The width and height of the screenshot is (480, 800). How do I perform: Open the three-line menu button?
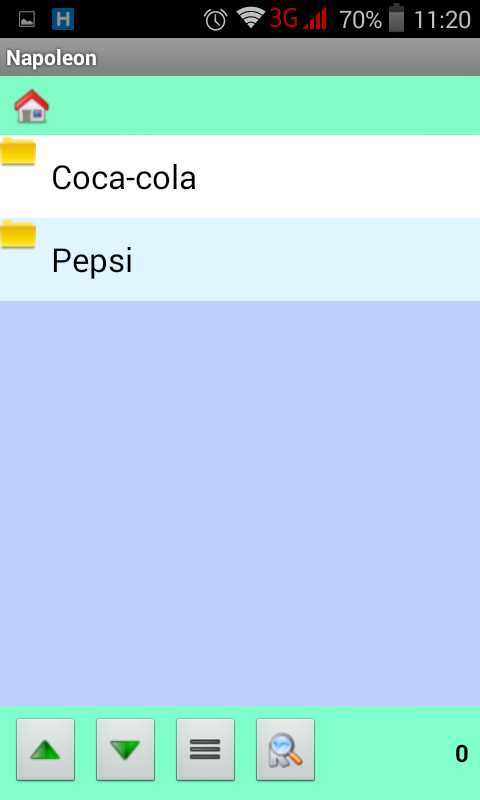pyautogui.click(x=206, y=749)
